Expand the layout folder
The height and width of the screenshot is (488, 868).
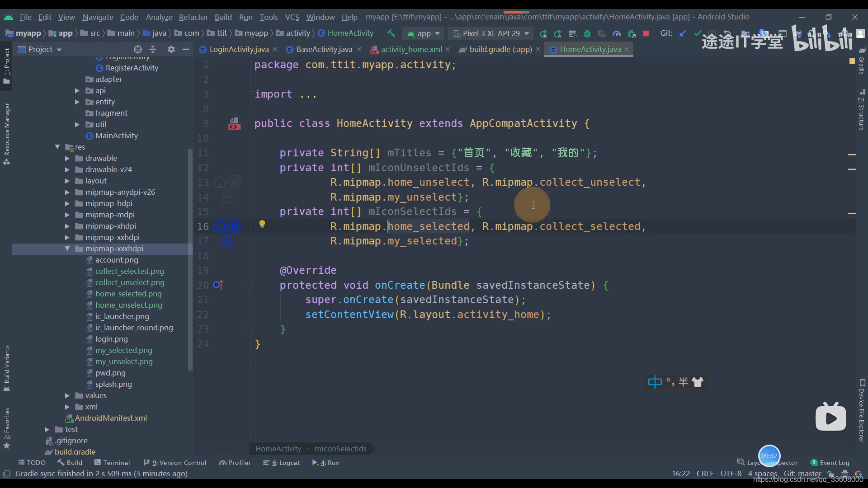point(67,181)
